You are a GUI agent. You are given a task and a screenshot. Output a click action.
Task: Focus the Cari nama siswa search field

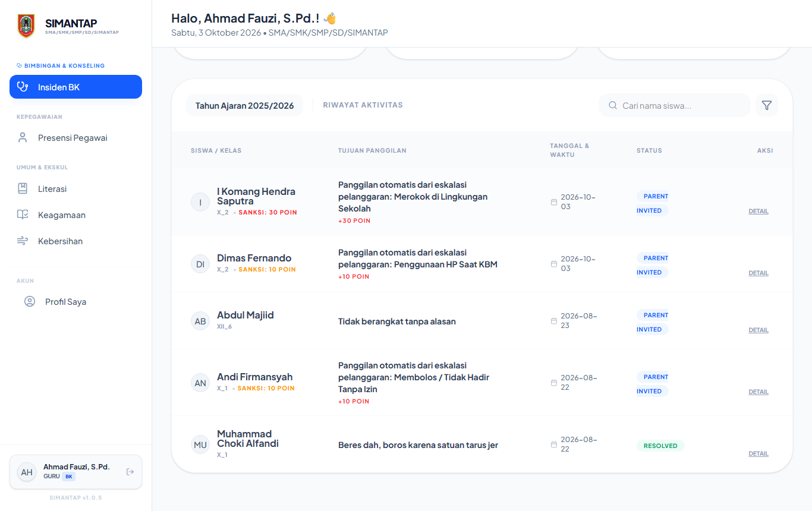pos(675,105)
